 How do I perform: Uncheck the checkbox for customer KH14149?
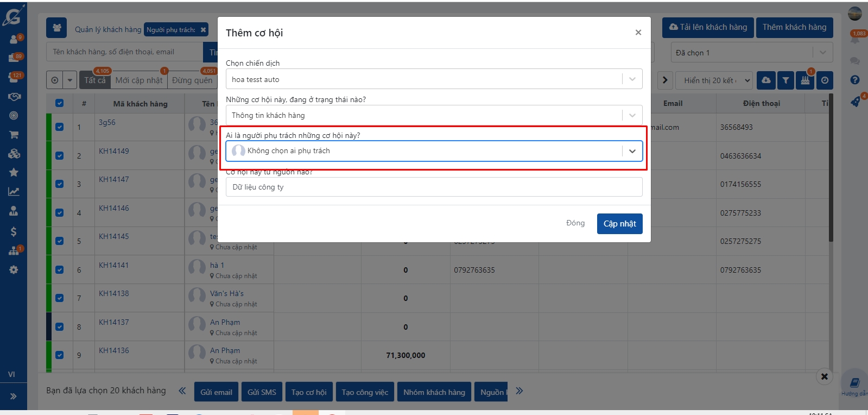point(60,155)
